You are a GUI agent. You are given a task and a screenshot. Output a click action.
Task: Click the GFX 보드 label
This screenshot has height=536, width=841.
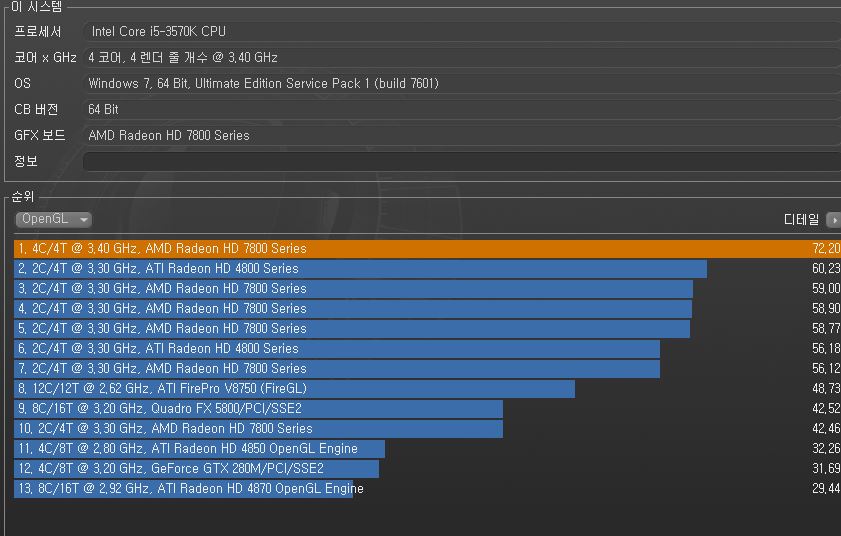pyautogui.click(x=40, y=135)
